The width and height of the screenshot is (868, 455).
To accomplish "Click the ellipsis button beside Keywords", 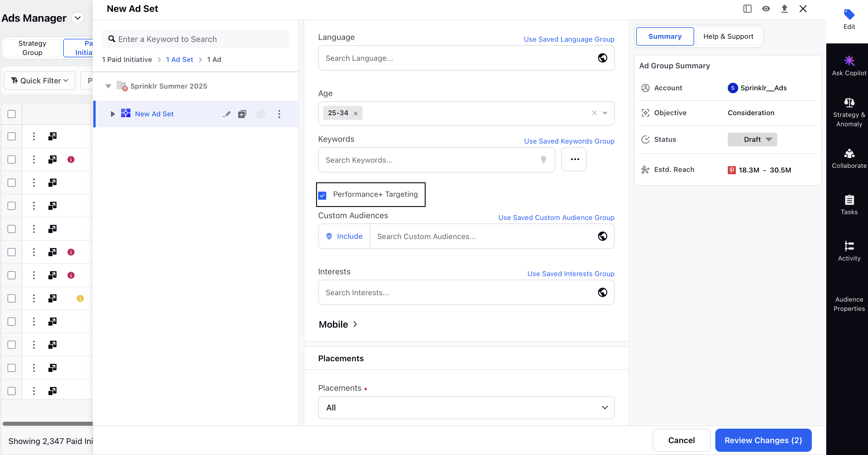I will coord(574,159).
